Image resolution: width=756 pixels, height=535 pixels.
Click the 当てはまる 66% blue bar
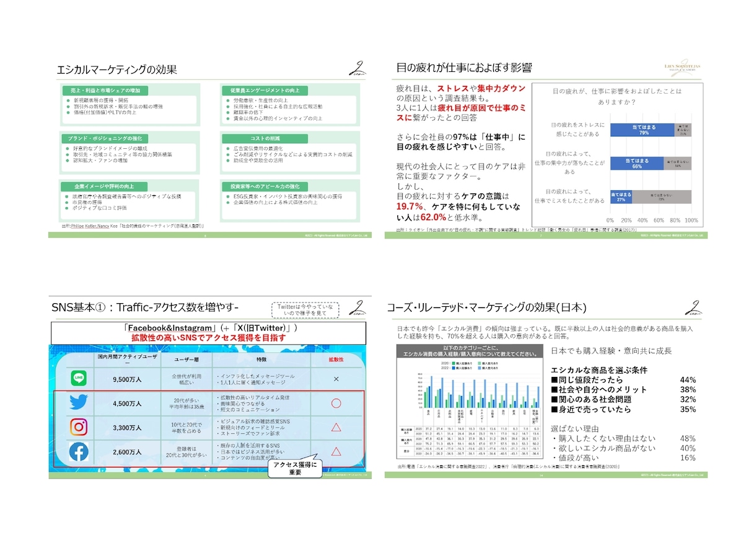pyautogui.click(x=638, y=163)
